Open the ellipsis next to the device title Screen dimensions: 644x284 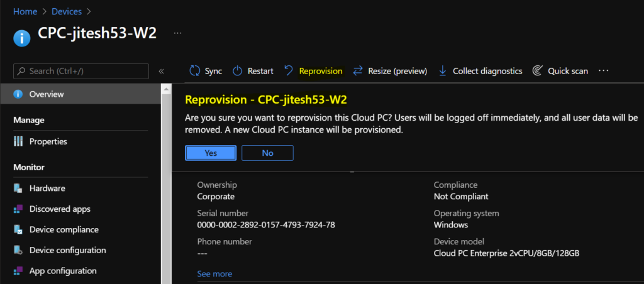pyautogui.click(x=177, y=33)
